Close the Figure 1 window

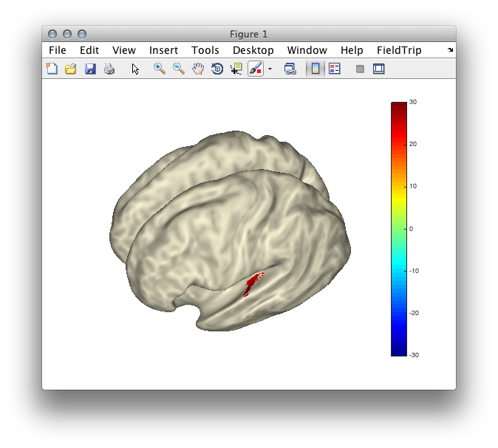coord(52,34)
